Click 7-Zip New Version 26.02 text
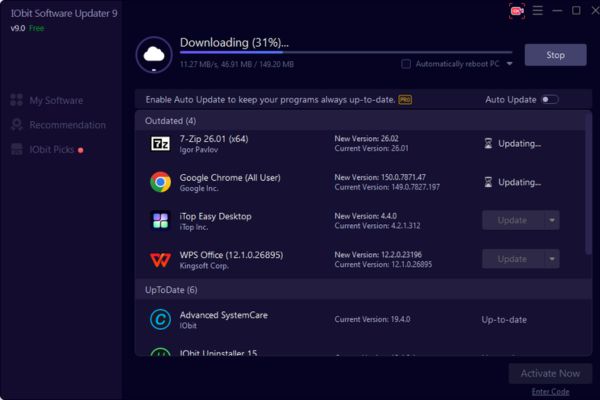The image size is (600, 400). [x=367, y=138]
